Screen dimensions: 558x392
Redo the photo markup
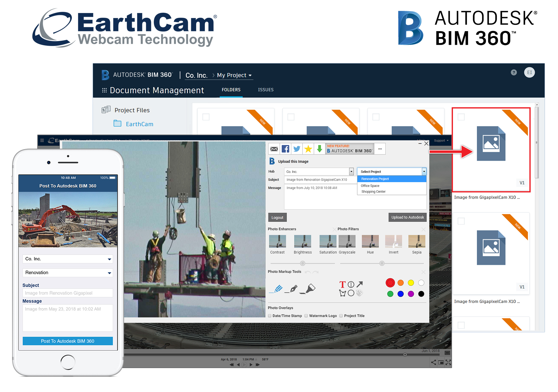(316, 272)
